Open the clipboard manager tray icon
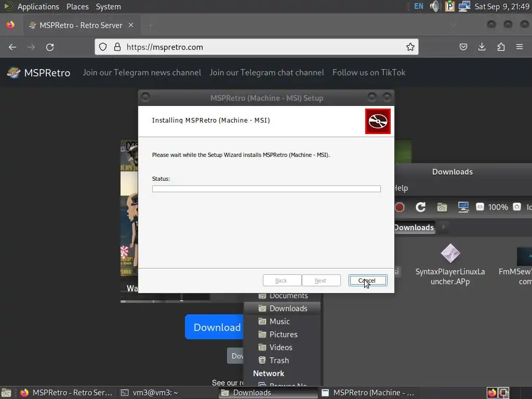This screenshot has height=399, width=532. (x=449, y=6)
